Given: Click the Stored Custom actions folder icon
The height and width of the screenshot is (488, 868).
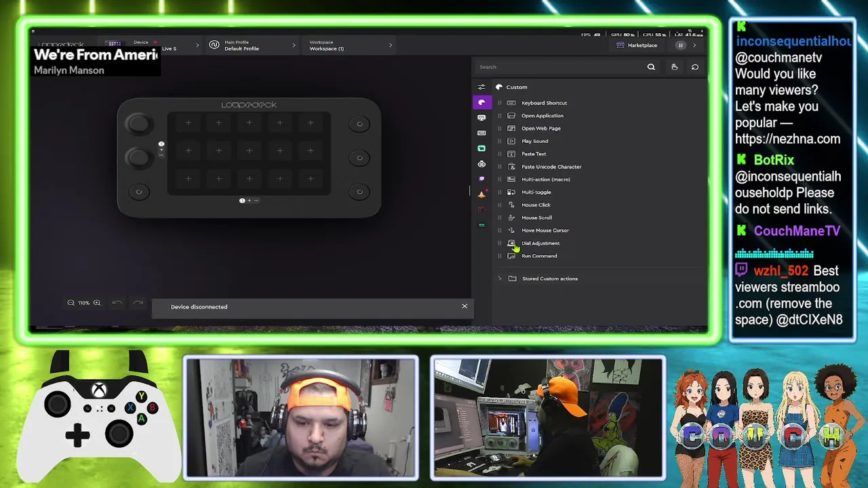Looking at the screenshot, I should click(x=512, y=279).
